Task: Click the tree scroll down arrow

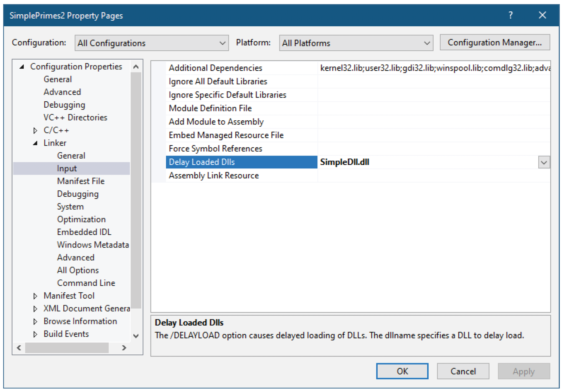Action: [136, 336]
